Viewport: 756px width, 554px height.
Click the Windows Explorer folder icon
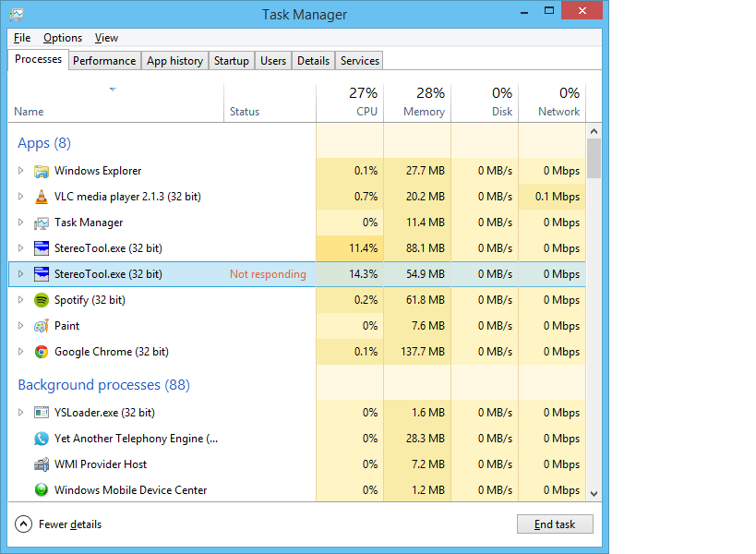pos(42,171)
